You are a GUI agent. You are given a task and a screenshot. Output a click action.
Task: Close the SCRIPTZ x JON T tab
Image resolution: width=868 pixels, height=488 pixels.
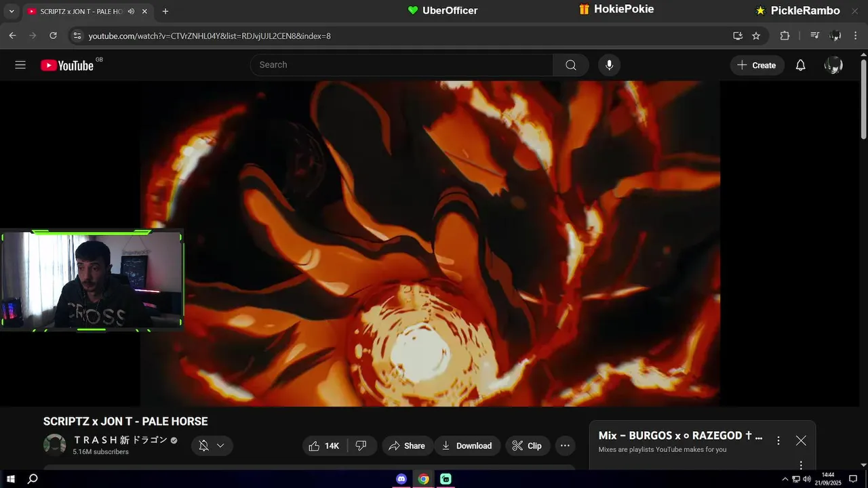click(x=144, y=12)
